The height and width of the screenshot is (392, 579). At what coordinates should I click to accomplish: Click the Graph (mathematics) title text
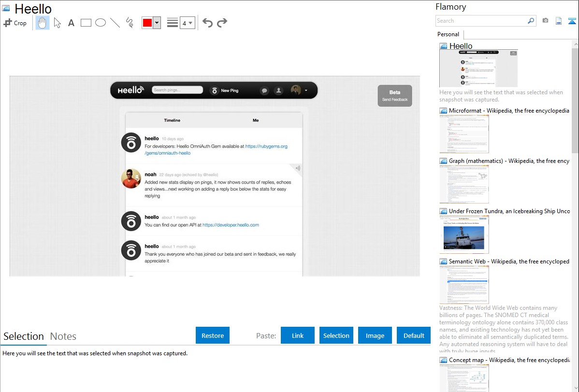(x=509, y=161)
